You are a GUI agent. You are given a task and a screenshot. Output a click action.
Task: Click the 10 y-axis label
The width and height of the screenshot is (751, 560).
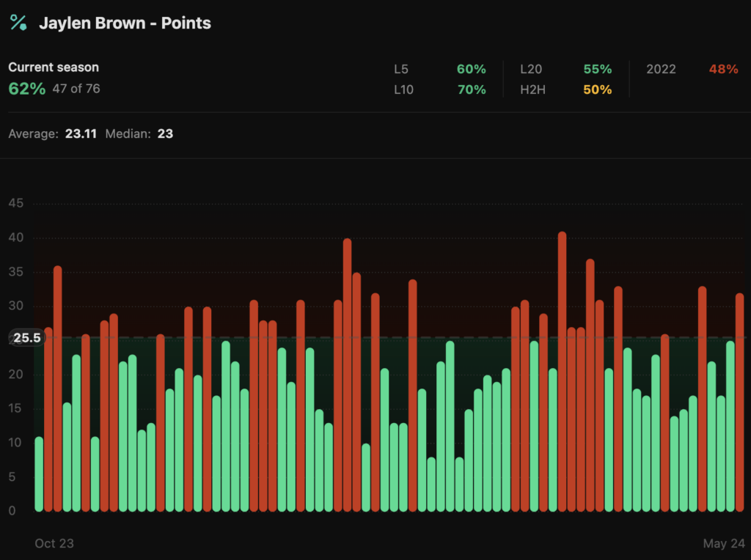[x=15, y=443]
